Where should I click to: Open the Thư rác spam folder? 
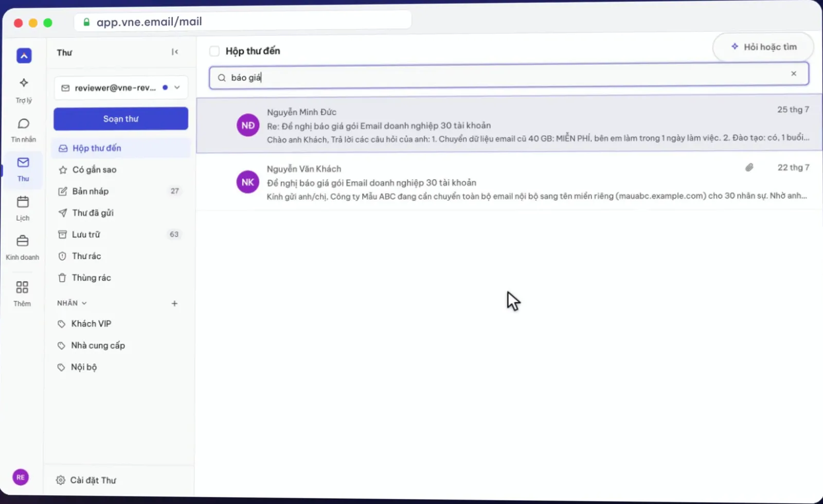(121, 256)
